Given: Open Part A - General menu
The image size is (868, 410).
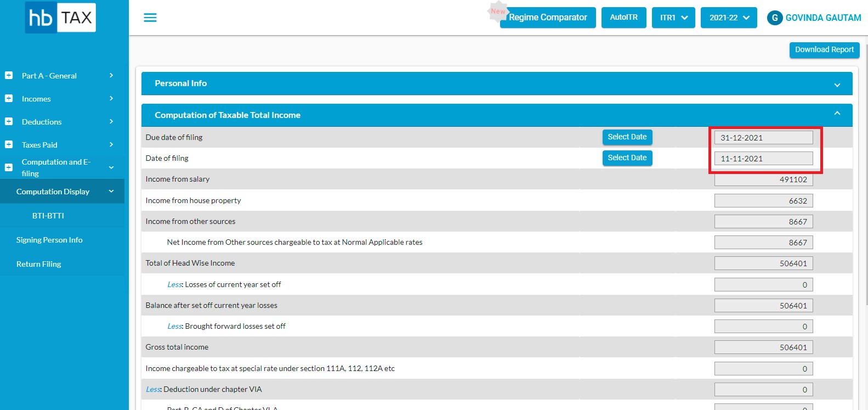Looking at the screenshot, I should click(49, 76).
